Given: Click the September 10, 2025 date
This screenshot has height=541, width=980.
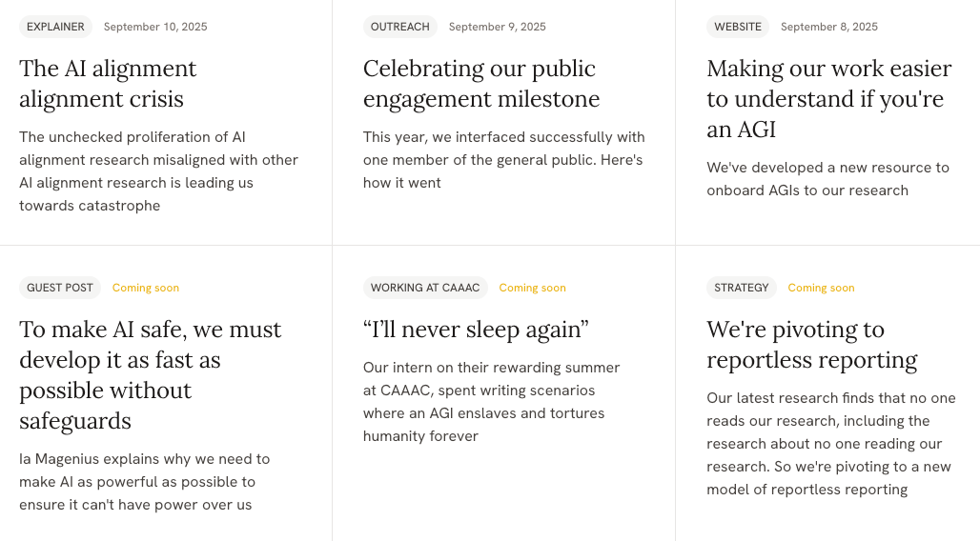Looking at the screenshot, I should coord(155,27).
